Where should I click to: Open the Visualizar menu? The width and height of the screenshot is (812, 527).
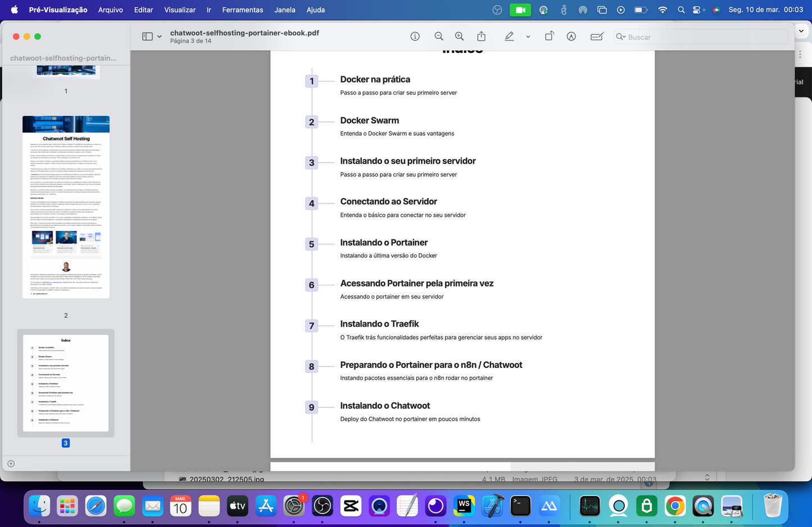click(x=180, y=10)
